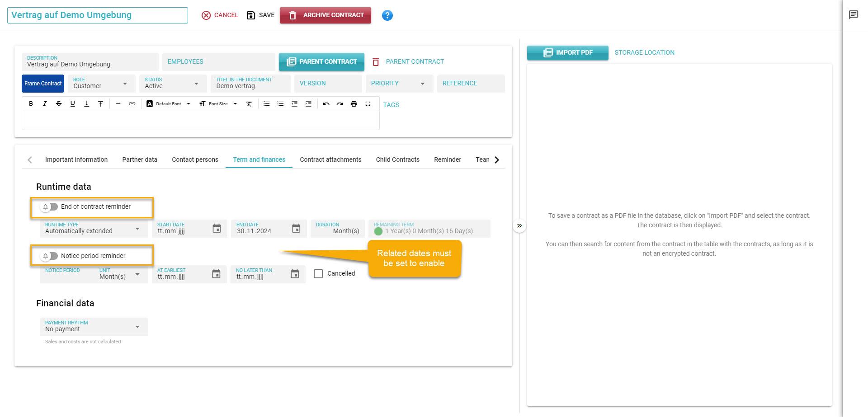The height and width of the screenshot is (417, 868).
Task: Open the blue help question mark
Action: pos(387,15)
